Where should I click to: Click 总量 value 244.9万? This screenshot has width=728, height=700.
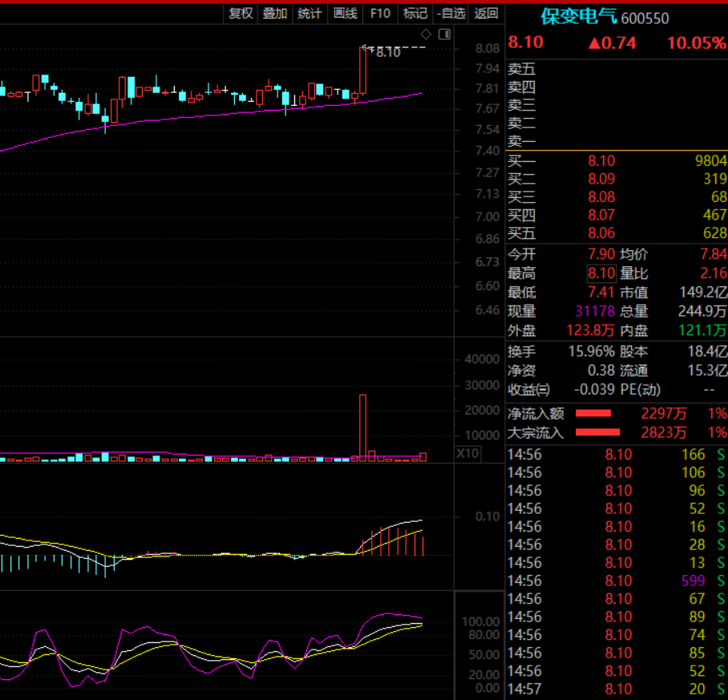point(702,311)
